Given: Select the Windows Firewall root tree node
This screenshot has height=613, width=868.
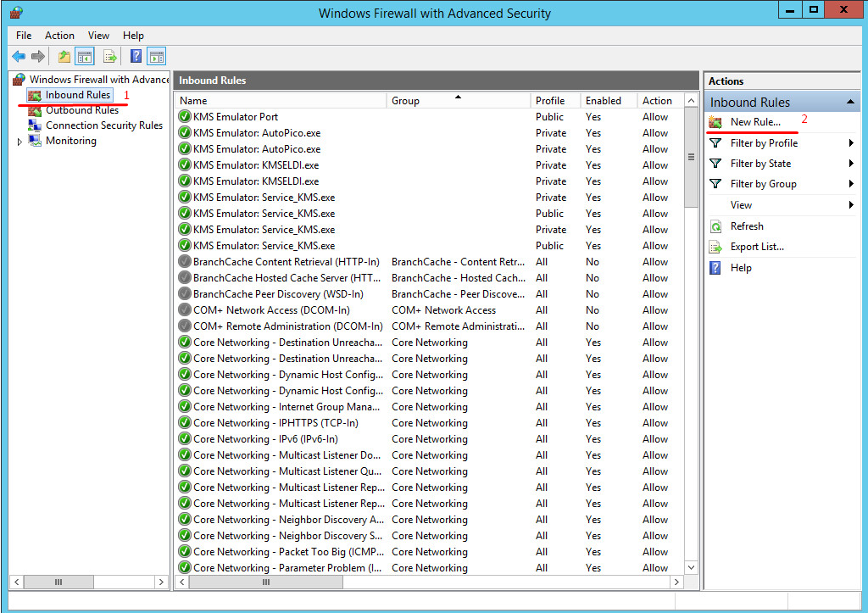Looking at the screenshot, I should click(98, 80).
